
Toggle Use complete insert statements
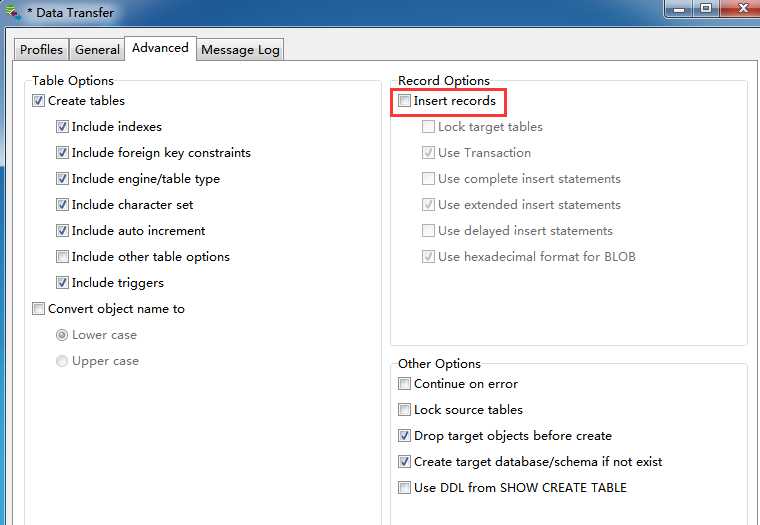(428, 179)
